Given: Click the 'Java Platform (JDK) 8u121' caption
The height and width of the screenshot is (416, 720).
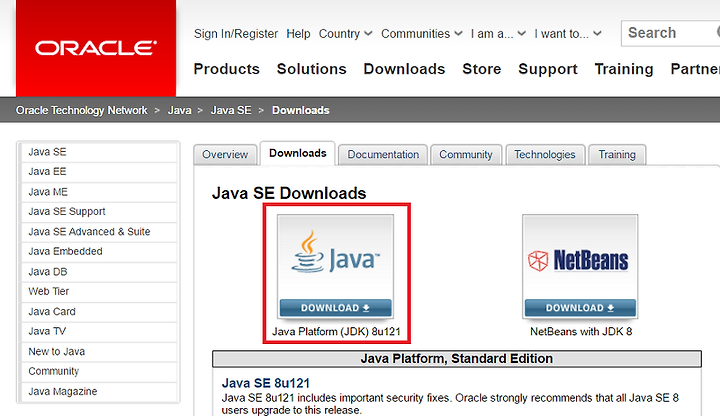Looking at the screenshot, I should tap(336, 332).
